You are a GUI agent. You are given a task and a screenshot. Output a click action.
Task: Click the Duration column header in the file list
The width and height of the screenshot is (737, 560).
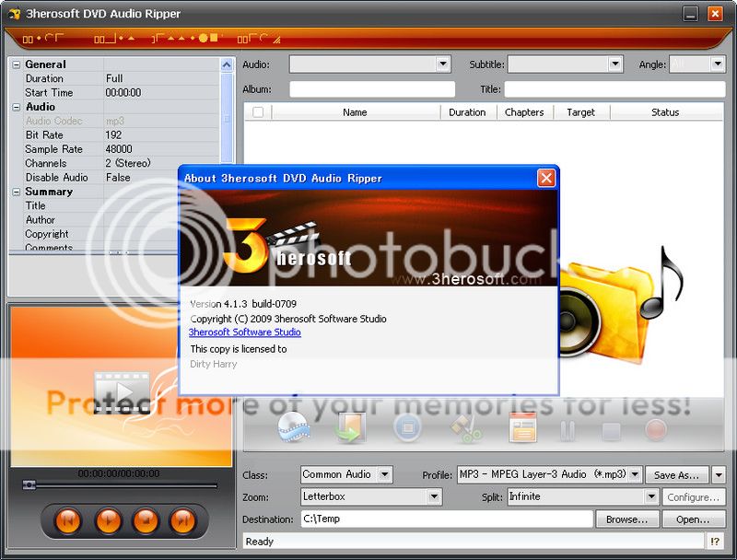467,112
